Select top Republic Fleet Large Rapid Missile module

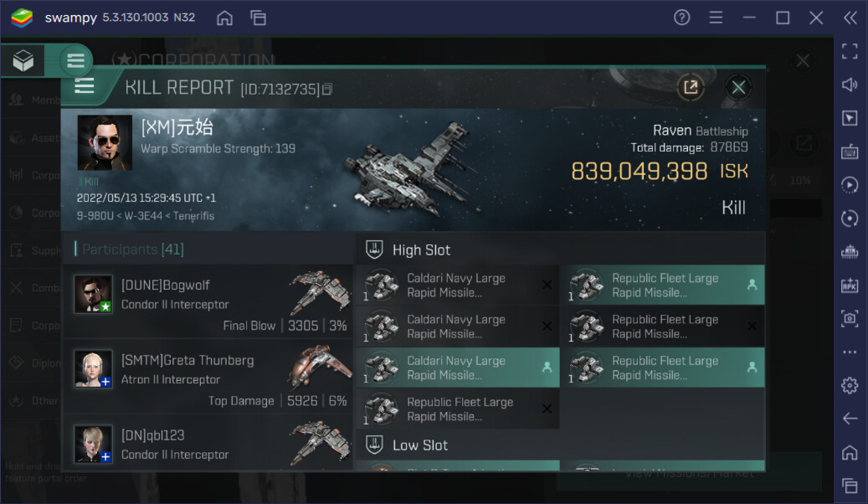tap(662, 285)
